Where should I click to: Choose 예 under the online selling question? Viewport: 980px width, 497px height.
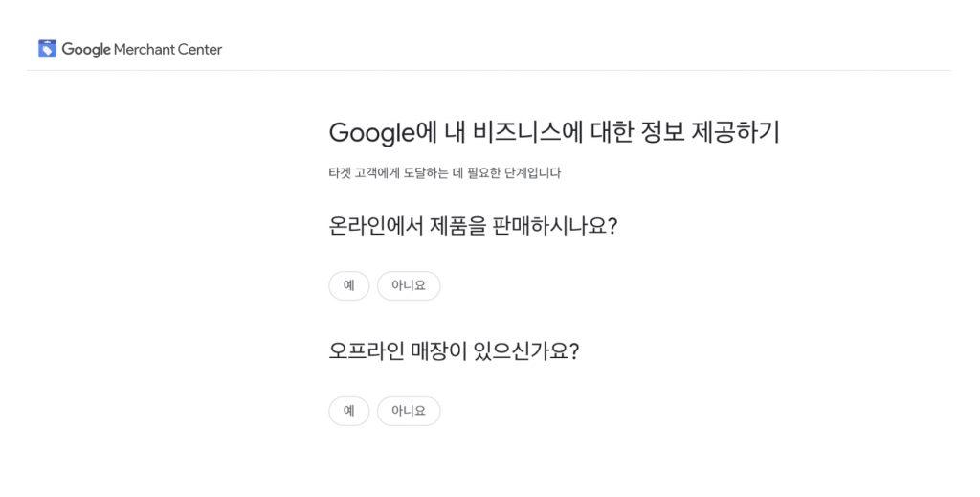coord(348,285)
